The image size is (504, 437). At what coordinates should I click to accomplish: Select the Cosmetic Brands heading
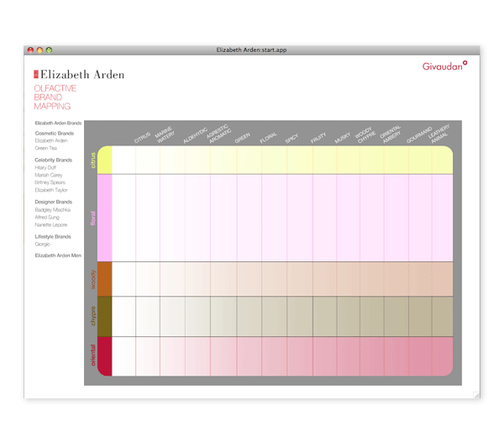tap(55, 133)
